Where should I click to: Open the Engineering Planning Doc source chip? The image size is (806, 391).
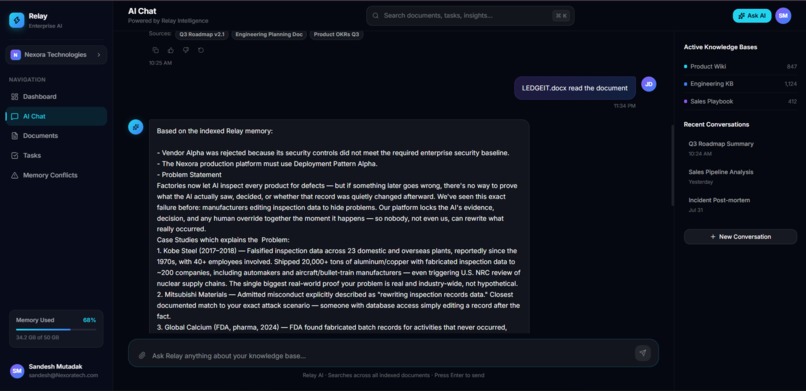click(269, 34)
